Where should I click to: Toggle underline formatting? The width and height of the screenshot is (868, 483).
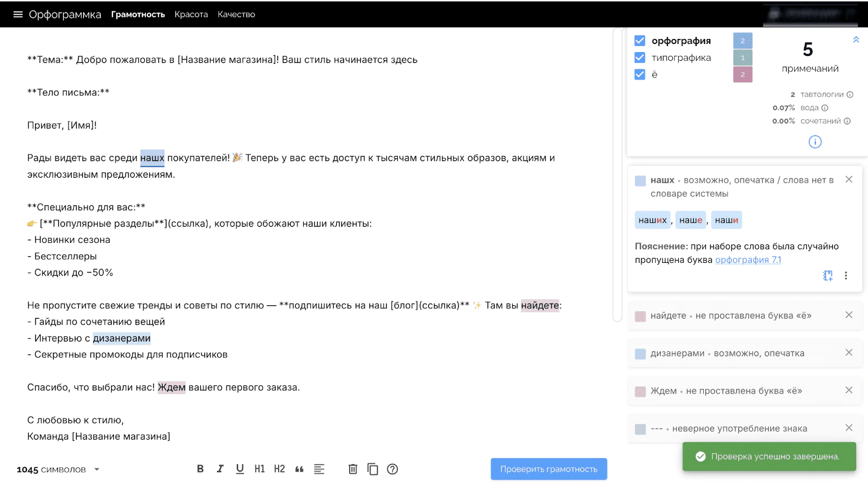(x=240, y=469)
